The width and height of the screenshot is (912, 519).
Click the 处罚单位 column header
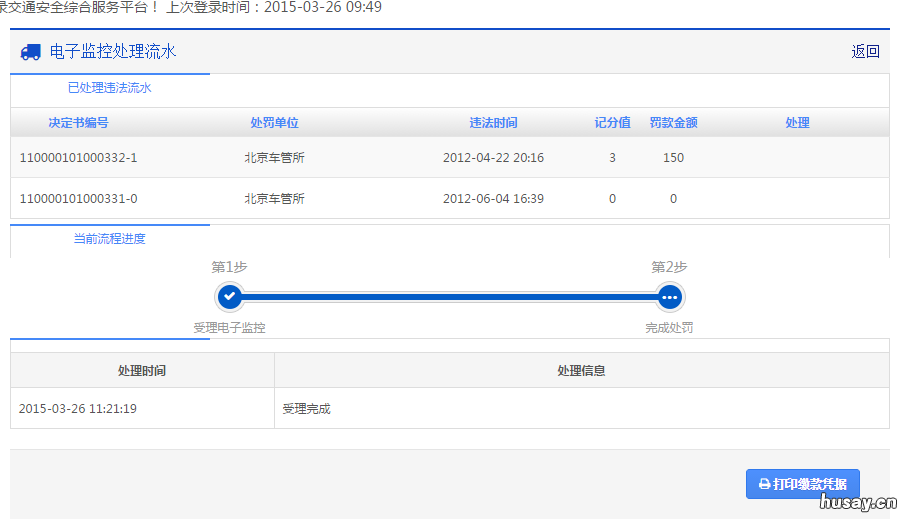click(274, 123)
